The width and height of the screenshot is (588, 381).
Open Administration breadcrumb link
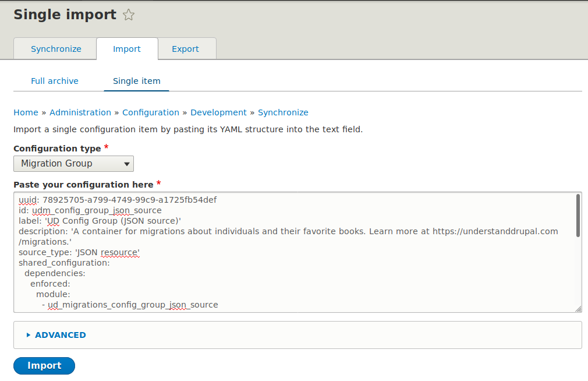coord(80,112)
